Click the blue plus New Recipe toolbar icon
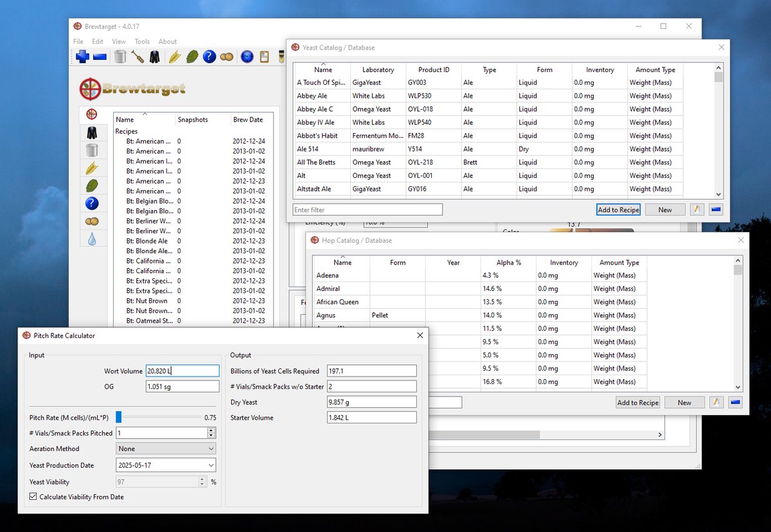 point(82,57)
